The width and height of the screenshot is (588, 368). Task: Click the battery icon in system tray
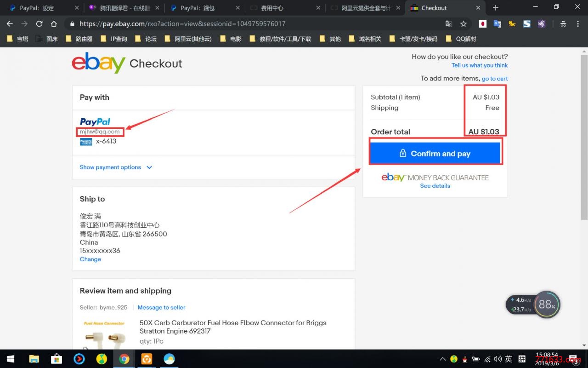(476, 359)
